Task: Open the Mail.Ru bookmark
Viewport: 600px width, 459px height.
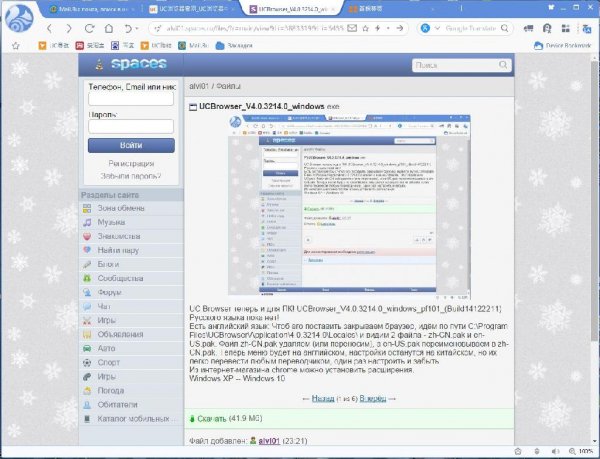Action: pyautogui.click(x=193, y=46)
